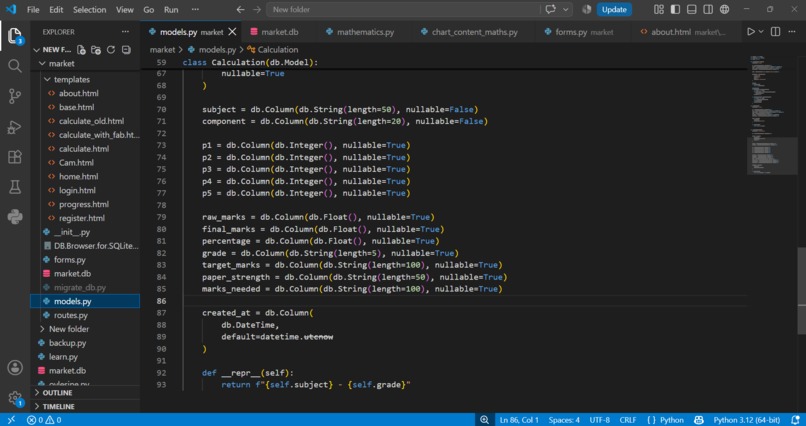
Task: Close the models.py tab
Action: (232, 32)
